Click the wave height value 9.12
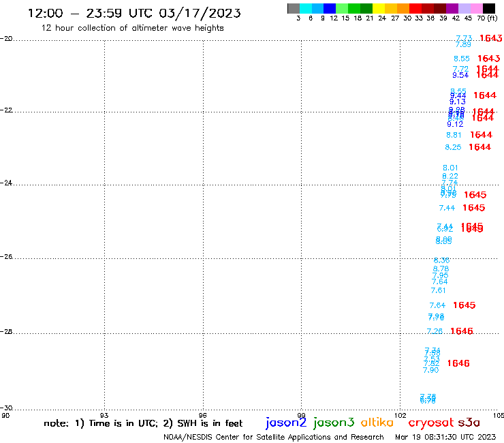 point(455,124)
